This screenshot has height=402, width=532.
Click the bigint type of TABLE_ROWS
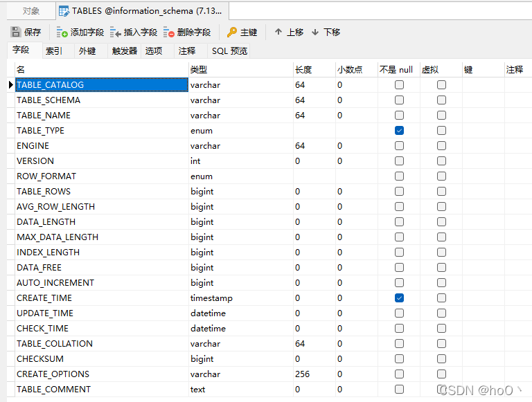[x=202, y=192]
